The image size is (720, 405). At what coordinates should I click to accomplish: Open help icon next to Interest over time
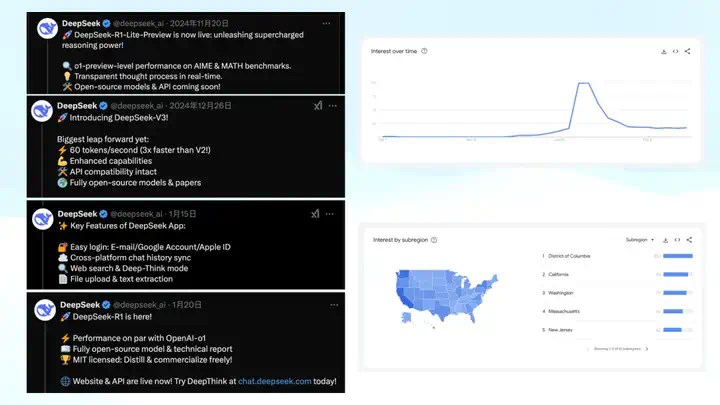tap(424, 51)
